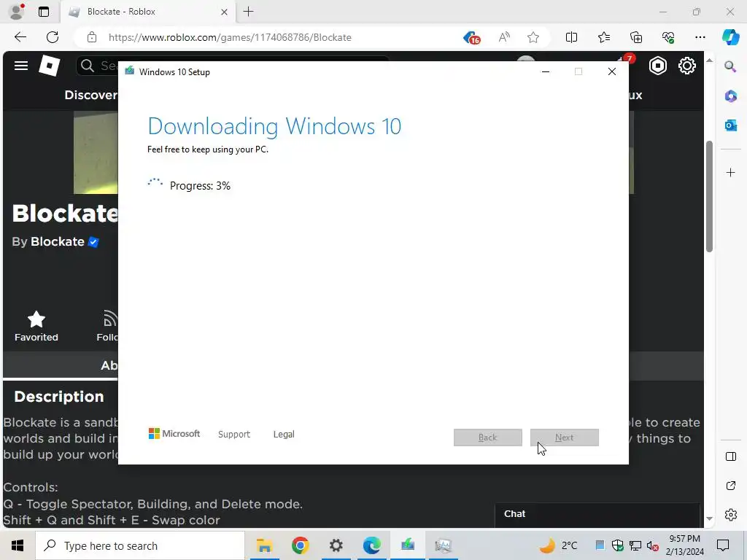Refresh the Roblox page
The image size is (747, 560).
click(53, 37)
